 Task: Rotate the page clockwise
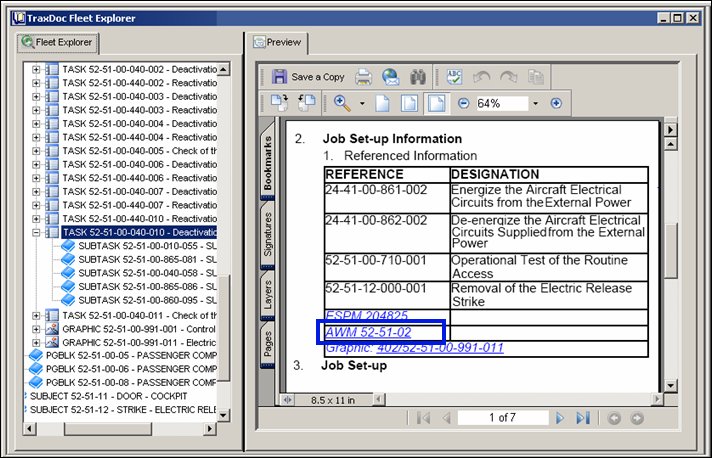tap(279, 103)
